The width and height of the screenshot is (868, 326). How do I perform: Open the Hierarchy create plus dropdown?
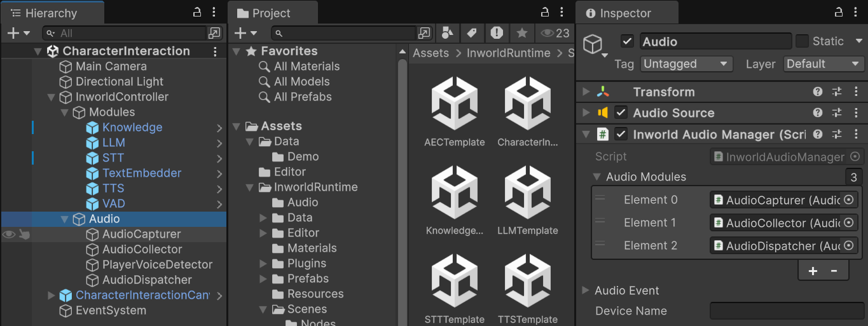tap(18, 33)
